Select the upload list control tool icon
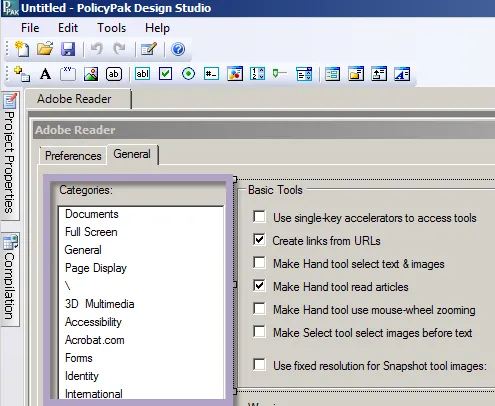This screenshot has width=495, height=406. 379,74
